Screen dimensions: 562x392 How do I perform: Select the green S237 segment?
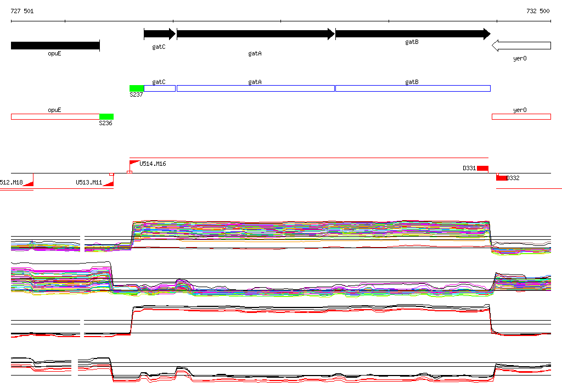[137, 88]
